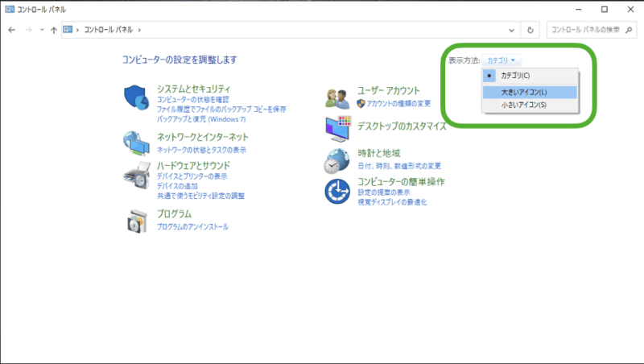Click the User Accounts people icon
644x364 pixels.
tap(337, 97)
